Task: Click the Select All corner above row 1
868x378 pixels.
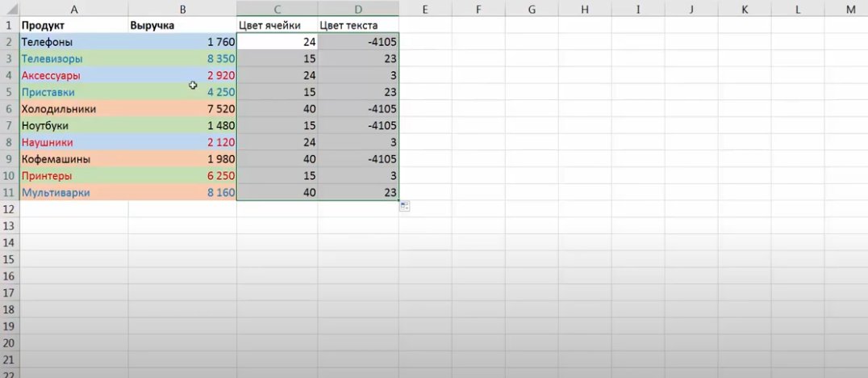Action: pos(9,9)
